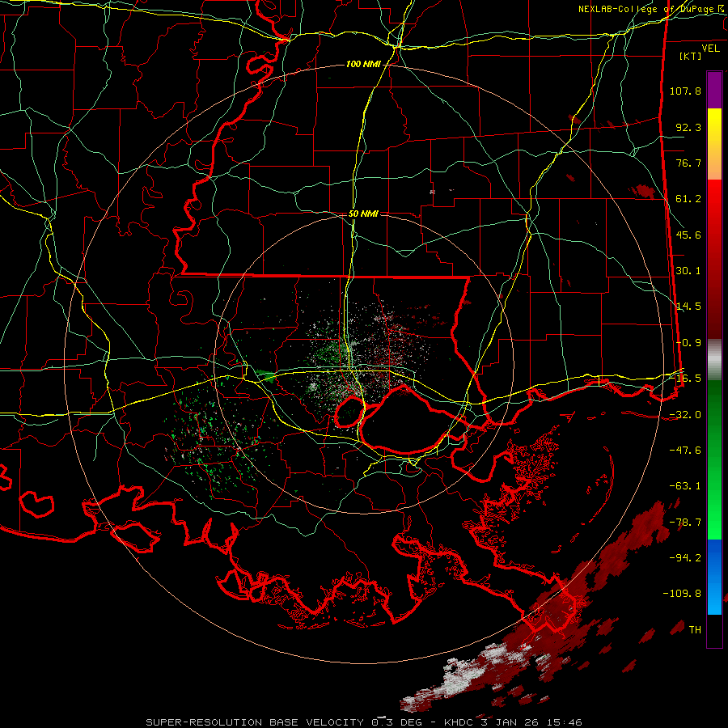Click the purple segment of the color bar
Image resolution: width=728 pixels, height=728 pixels.
point(714,91)
